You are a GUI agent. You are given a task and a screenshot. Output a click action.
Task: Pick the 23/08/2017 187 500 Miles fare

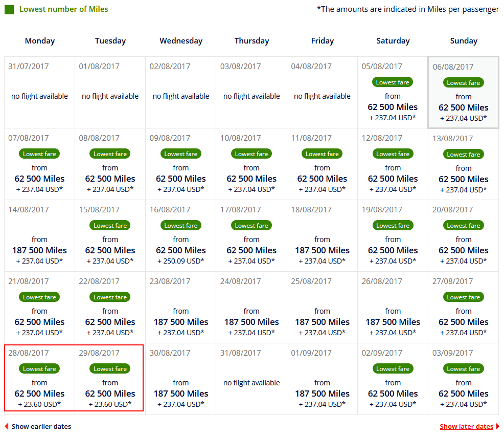(x=180, y=307)
